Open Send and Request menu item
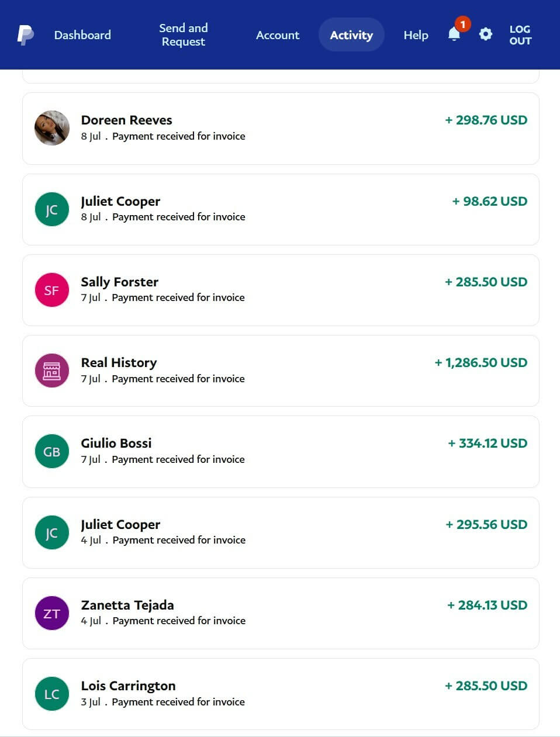The image size is (560, 737). (x=184, y=35)
